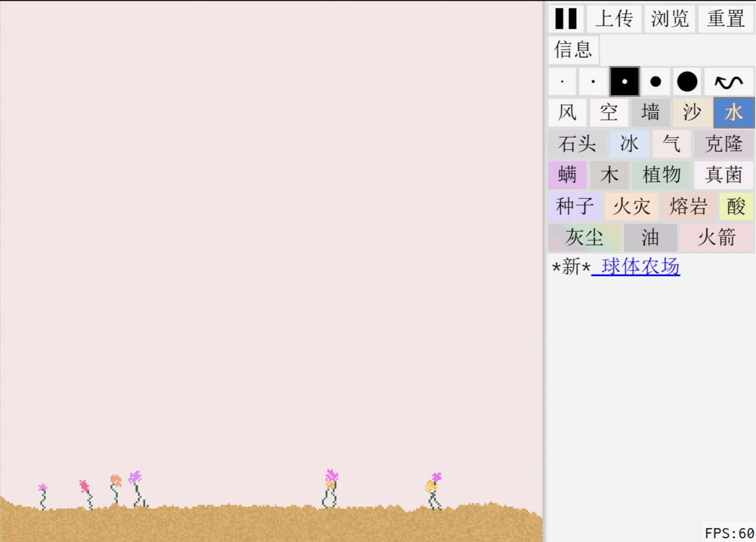Select the smallest dot brush size

[x=562, y=82]
